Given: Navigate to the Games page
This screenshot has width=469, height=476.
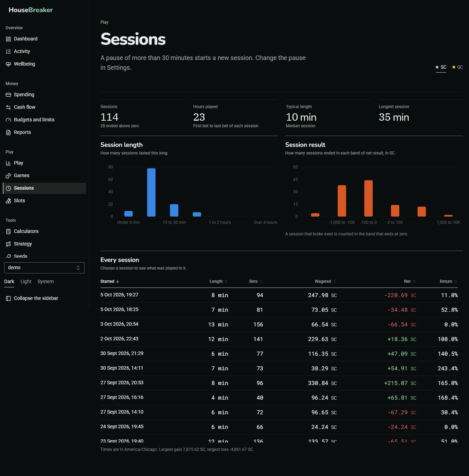Looking at the screenshot, I should tap(44, 176).
